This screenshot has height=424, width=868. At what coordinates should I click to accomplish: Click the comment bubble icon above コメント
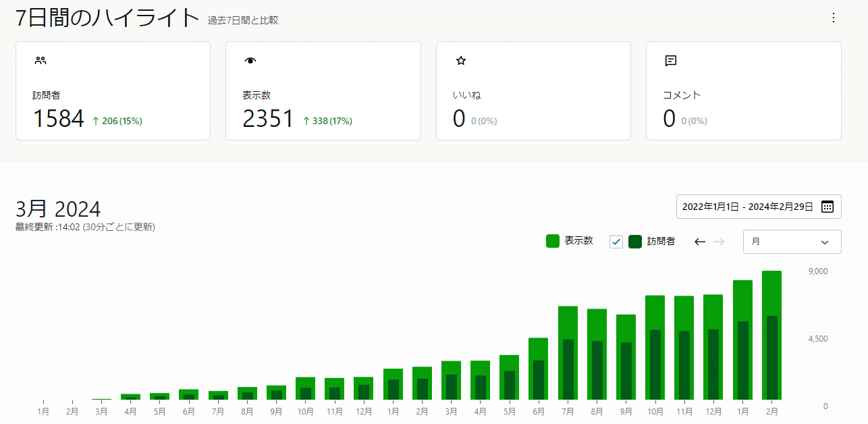[x=670, y=60]
